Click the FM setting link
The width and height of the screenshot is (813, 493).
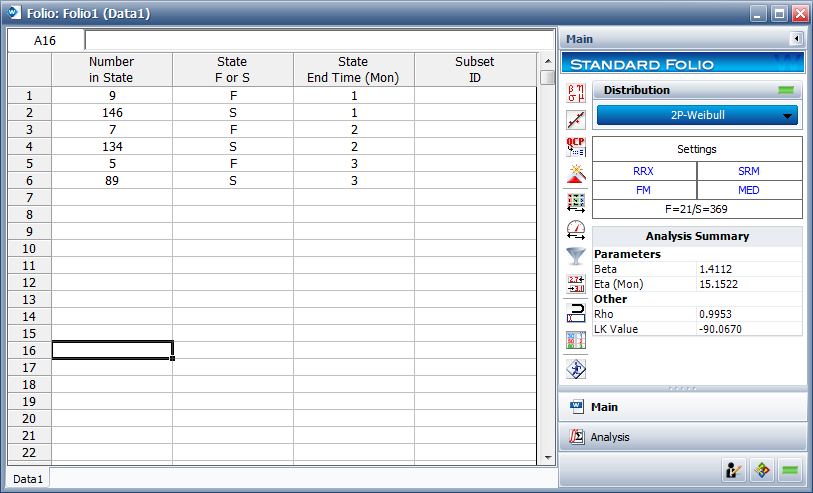[x=644, y=190]
